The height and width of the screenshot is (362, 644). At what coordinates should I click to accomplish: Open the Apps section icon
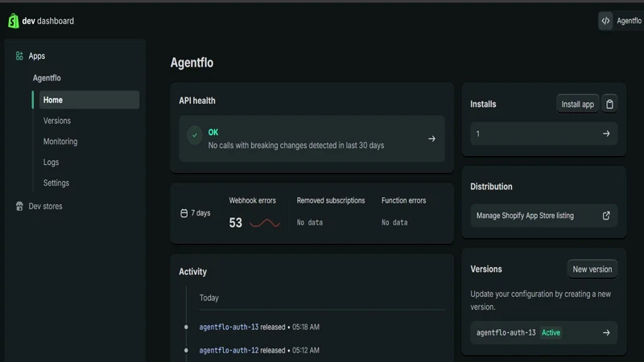click(19, 56)
